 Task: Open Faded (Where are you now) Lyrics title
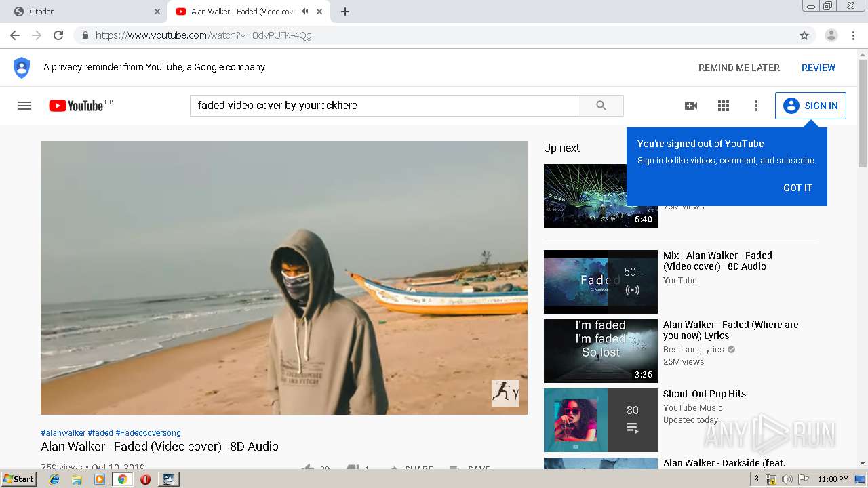731,330
